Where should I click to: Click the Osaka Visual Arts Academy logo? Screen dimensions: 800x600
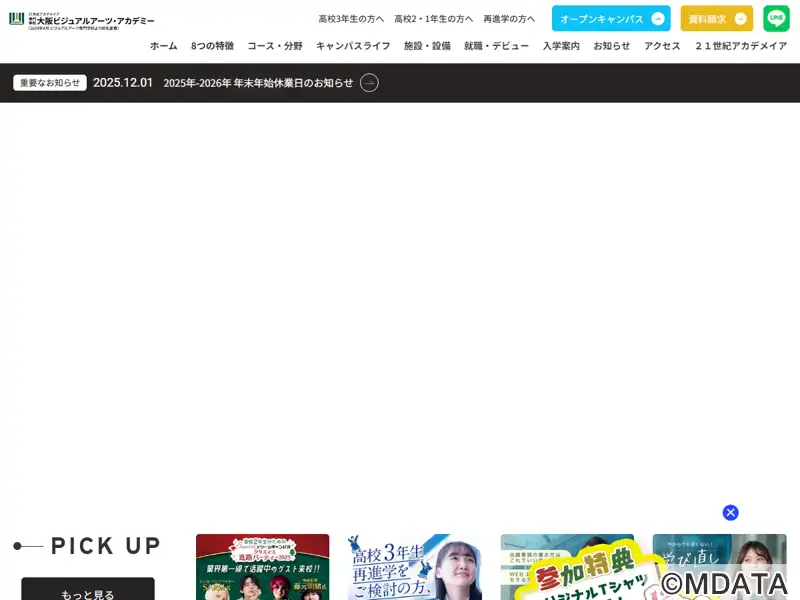coord(82,20)
